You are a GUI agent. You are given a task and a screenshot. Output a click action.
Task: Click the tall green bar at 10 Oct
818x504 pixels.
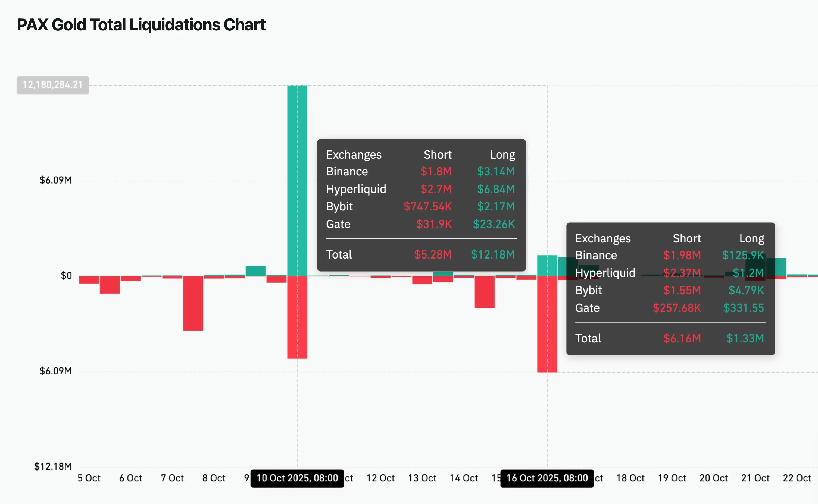tap(297, 180)
